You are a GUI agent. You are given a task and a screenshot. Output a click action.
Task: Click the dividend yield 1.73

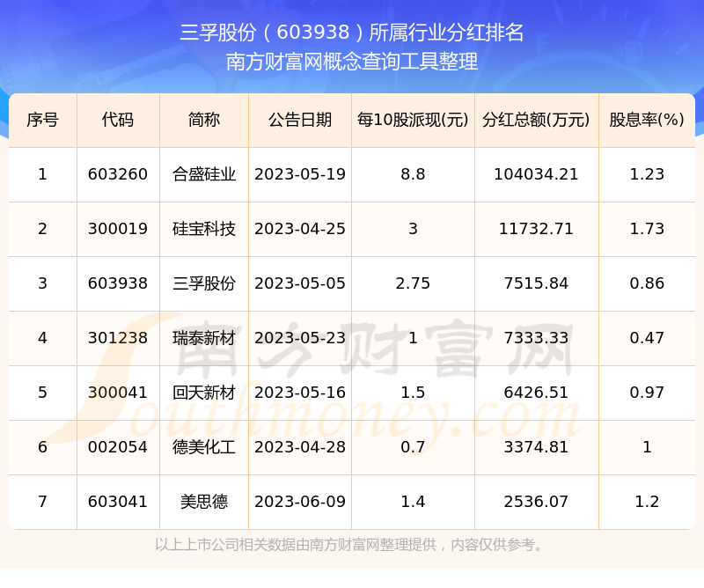point(647,229)
